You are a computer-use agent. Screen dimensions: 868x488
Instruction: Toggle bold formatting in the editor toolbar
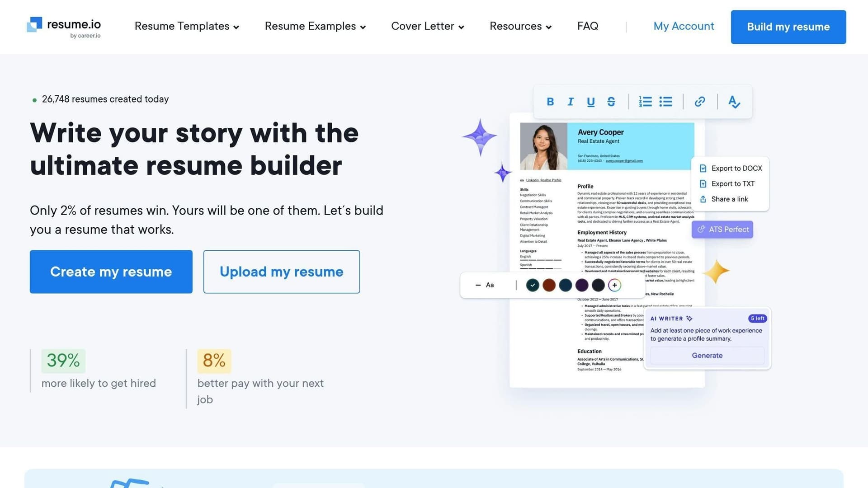coord(550,102)
